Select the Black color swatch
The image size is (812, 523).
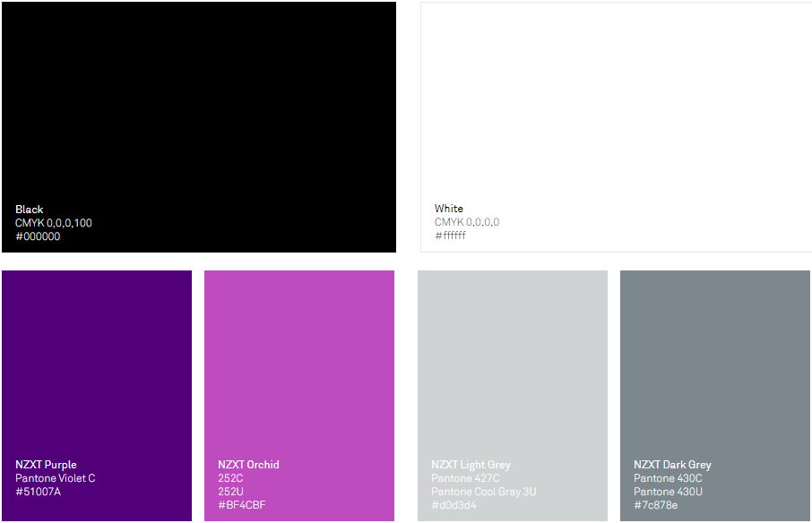coord(199,127)
